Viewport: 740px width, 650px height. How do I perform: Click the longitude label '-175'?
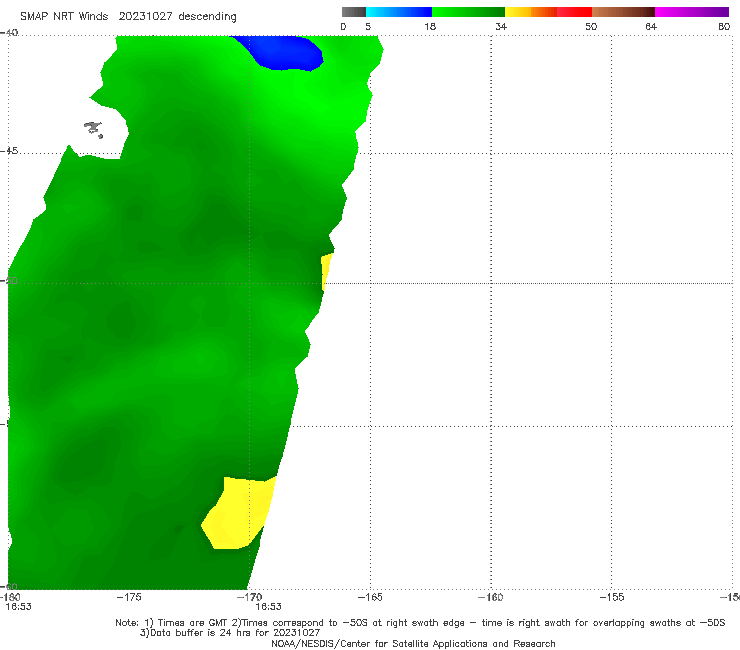tap(129, 597)
